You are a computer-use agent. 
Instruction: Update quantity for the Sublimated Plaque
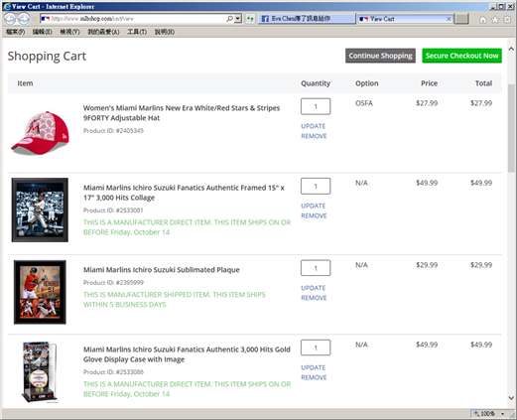pos(313,288)
